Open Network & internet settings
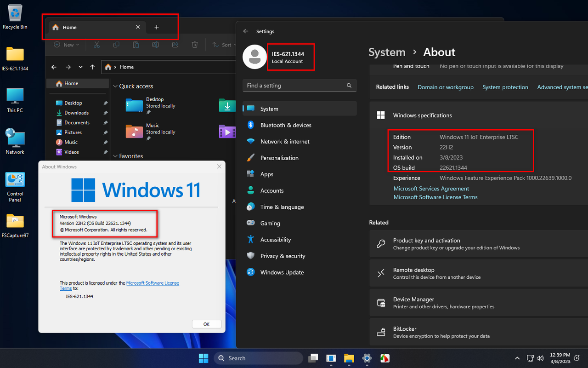588x368 pixels. click(x=300, y=142)
